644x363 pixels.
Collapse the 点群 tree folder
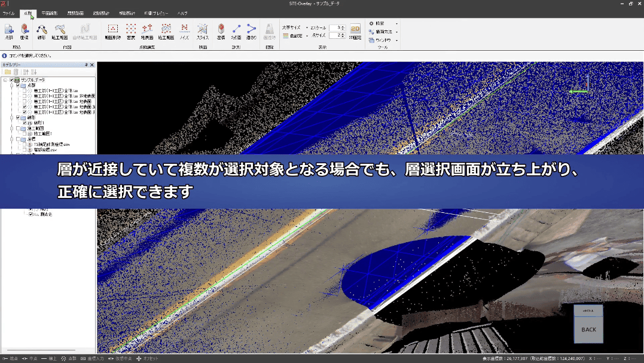(11, 86)
